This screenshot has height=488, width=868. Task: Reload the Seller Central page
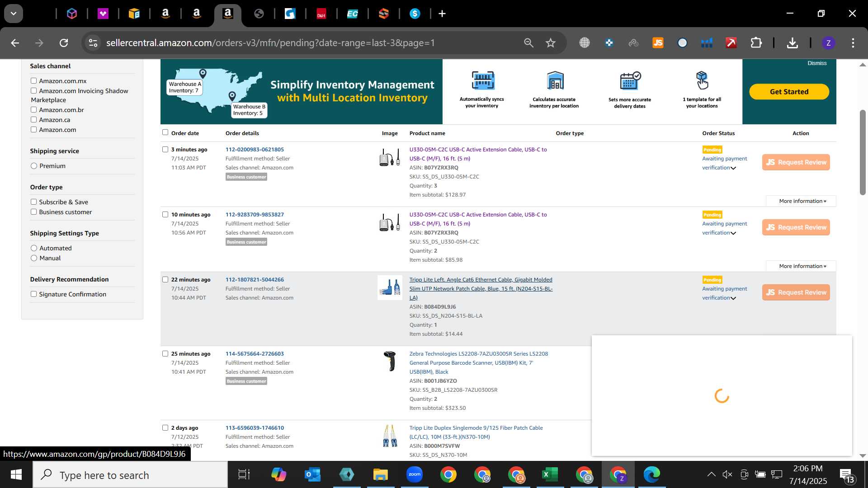tap(64, 43)
